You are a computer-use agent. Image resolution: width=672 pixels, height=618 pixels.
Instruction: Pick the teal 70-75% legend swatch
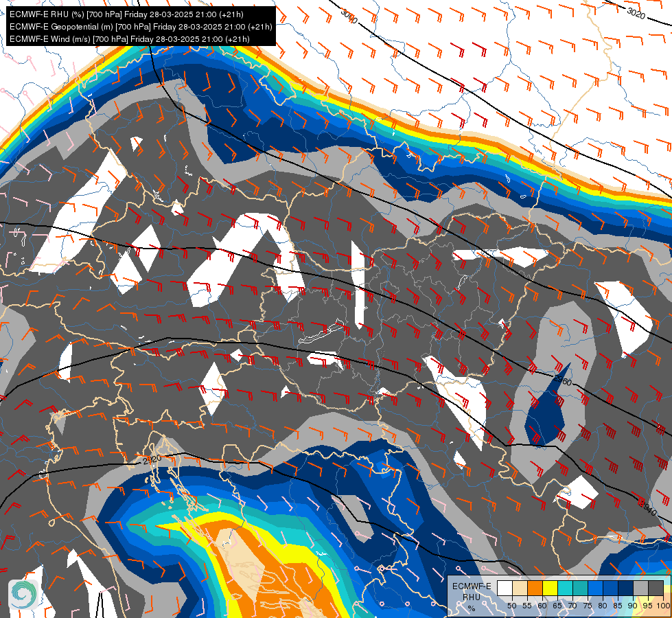coord(580,588)
